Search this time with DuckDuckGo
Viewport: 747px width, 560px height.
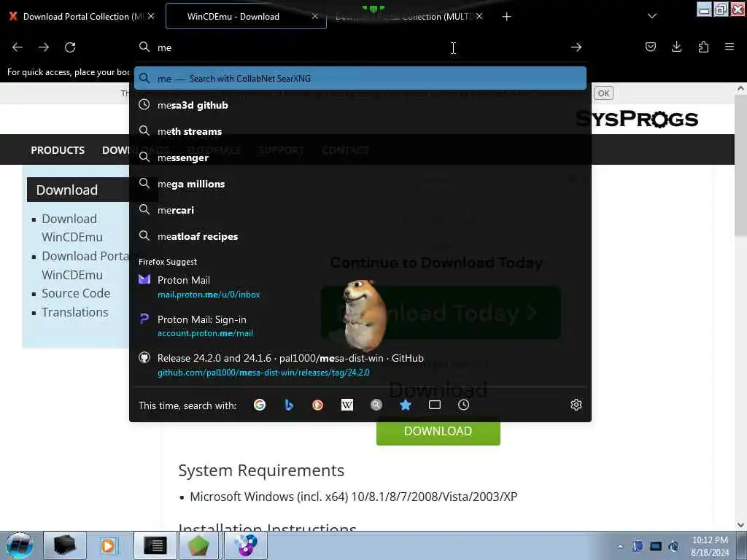tap(318, 405)
